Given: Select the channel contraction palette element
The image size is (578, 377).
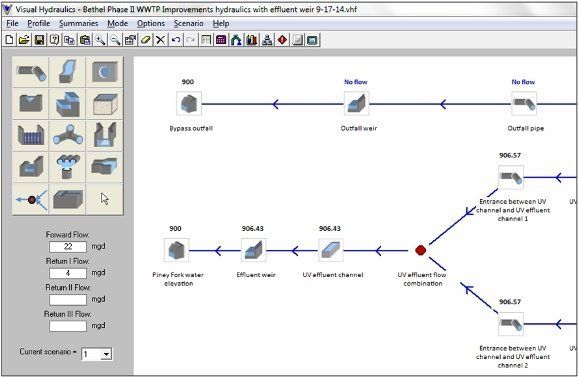Looking at the screenshot, I should pyautogui.click(x=105, y=167).
